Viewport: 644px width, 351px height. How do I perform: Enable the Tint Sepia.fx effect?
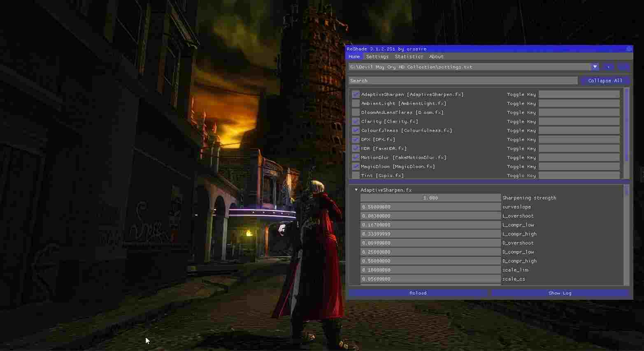point(356,175)
